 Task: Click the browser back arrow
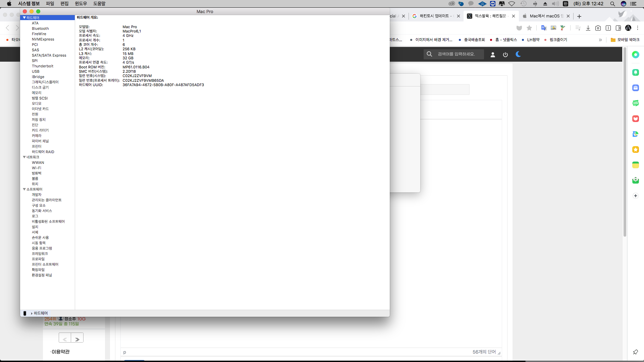(8, 28)
